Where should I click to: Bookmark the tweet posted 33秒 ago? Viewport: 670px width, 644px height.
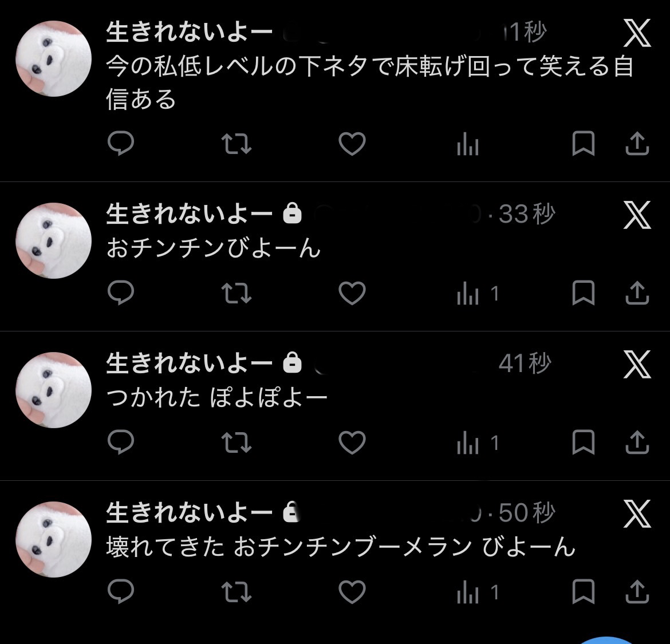coord(584,293)
